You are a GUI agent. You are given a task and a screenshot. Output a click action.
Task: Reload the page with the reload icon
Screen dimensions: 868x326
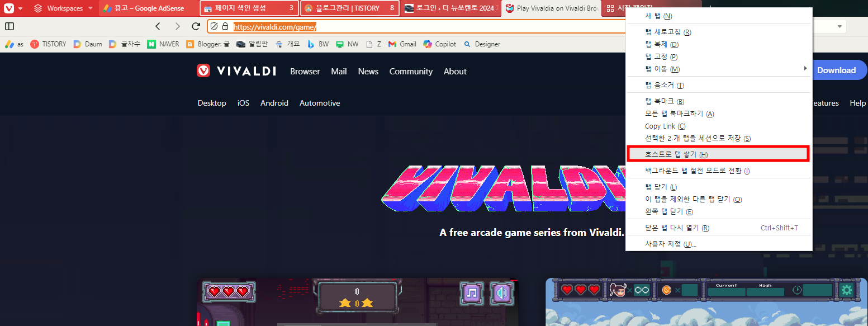click(196, 26)
